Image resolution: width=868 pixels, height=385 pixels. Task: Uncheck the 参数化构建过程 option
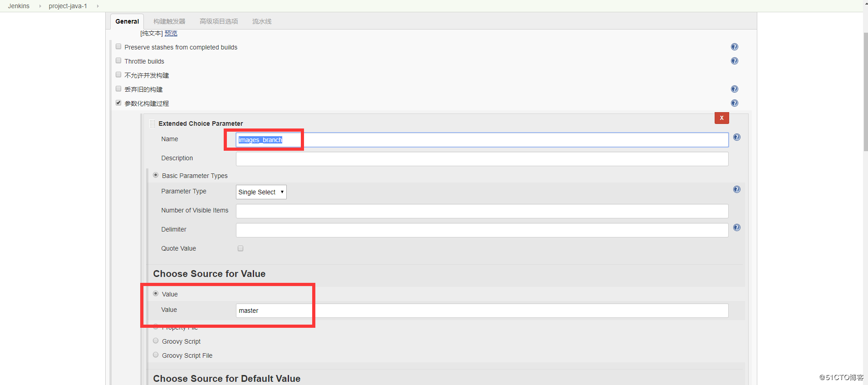point(118,103)
